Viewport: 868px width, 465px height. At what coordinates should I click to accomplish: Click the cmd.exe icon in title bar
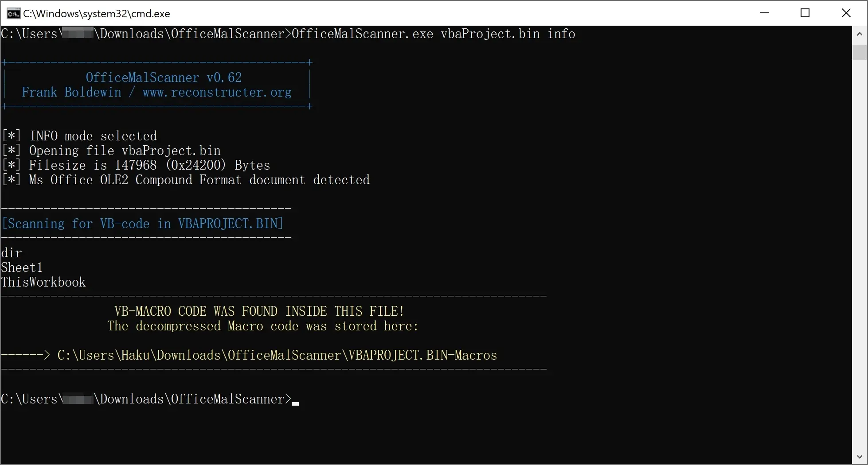(x=13, y=13)
